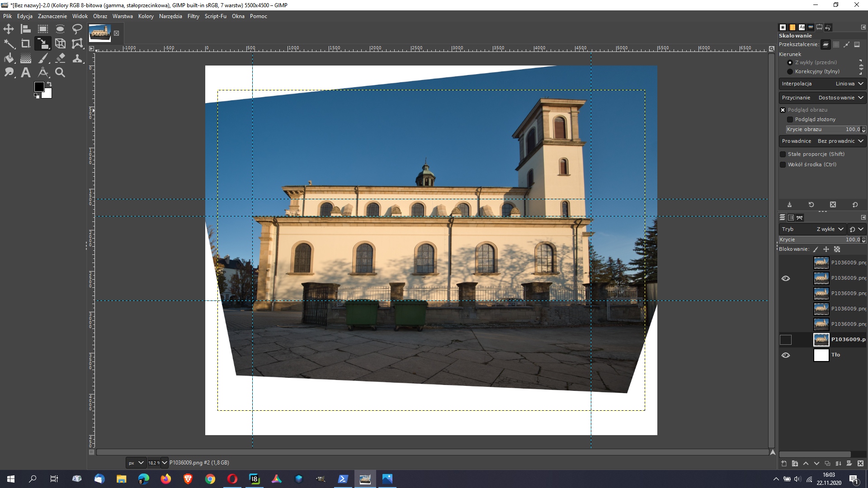Hide the Tło layer
This screenshot has width=868, height=488.
pyautogui.click(x=786, y=355)
